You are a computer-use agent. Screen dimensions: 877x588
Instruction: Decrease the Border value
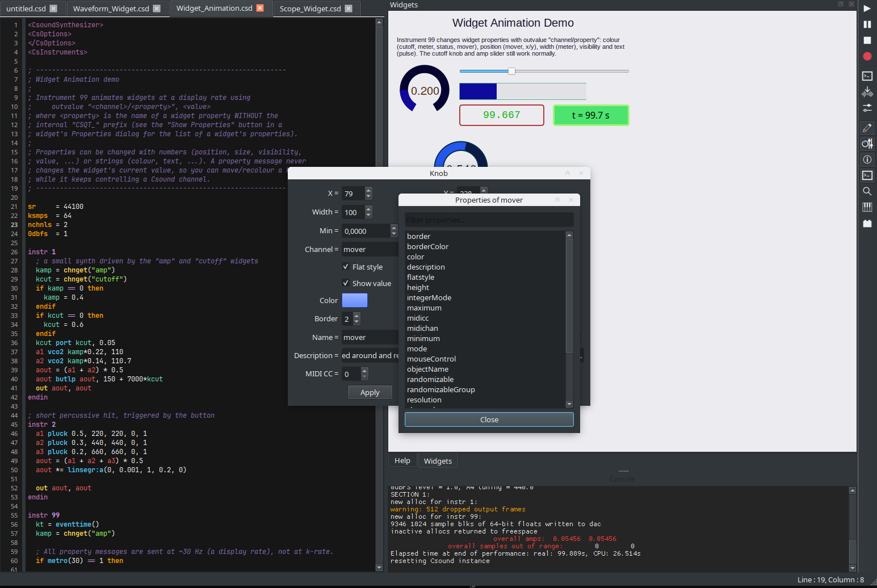356,322
